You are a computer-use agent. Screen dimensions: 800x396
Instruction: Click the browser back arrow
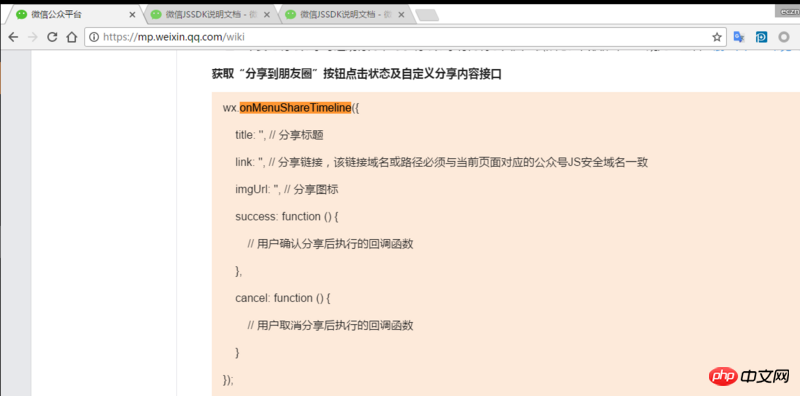coord(13,37)
